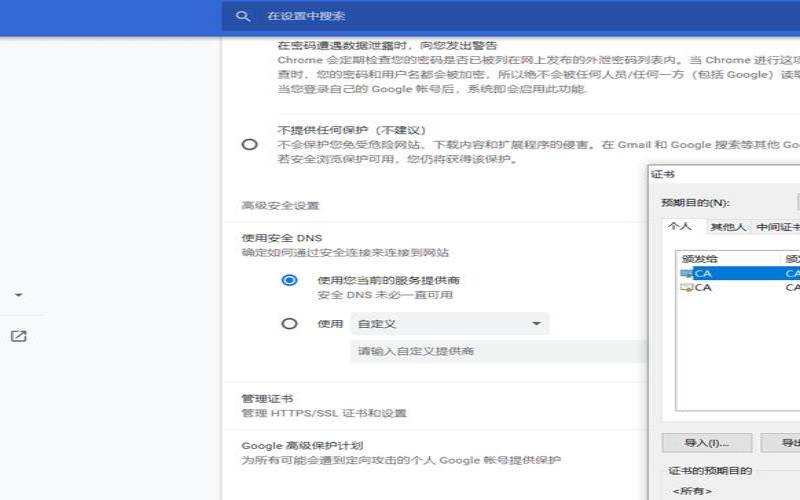Click the 导入(I)... button
The image size is (800, 500).
pyautogui.click(x=707, y=443)
